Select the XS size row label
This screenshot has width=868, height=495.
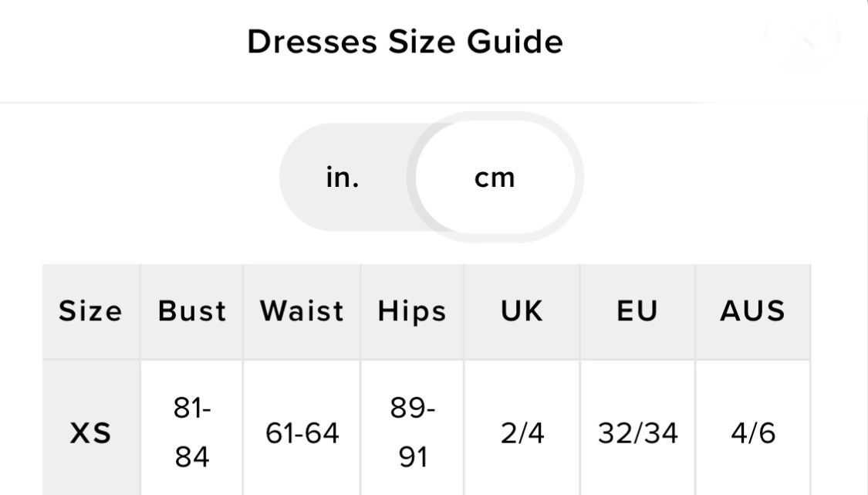click(x=91, y=434)
